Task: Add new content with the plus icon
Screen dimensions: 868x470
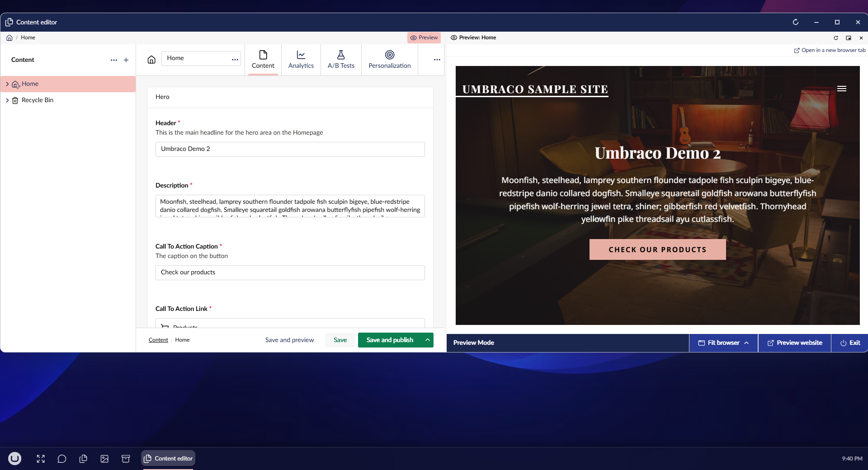Action: 126,60
